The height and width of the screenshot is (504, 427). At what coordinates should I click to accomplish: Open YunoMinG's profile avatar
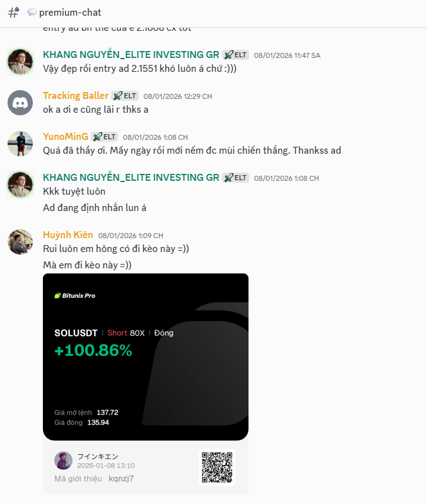pyautogui.click(x=20, y=144)
